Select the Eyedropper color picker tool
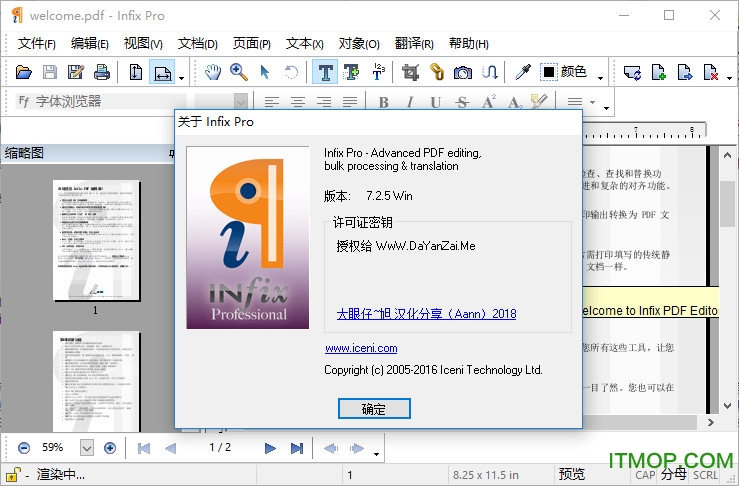 [x=523, y=72]
